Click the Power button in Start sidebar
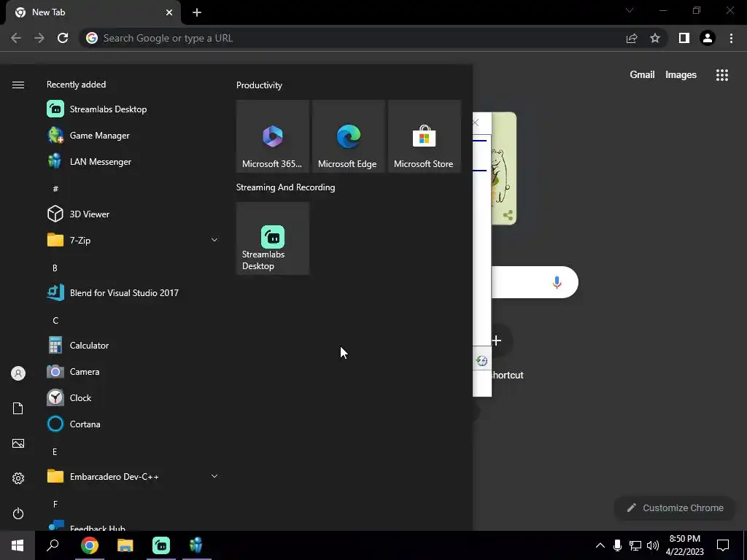The height and width of the screenshot is (560, 747). tap(18, 513)
